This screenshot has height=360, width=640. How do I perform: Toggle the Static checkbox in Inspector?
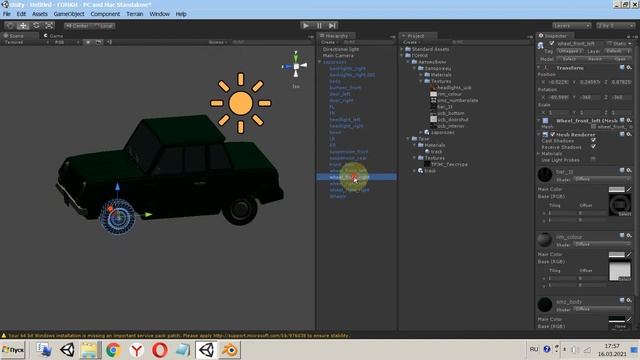(x=609, y=43)
